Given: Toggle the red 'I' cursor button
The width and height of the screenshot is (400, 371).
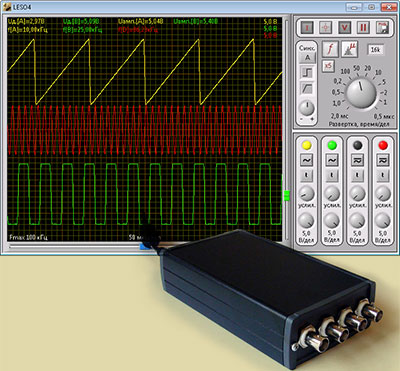Looking at the screenshot, I should tap(307, 27).
